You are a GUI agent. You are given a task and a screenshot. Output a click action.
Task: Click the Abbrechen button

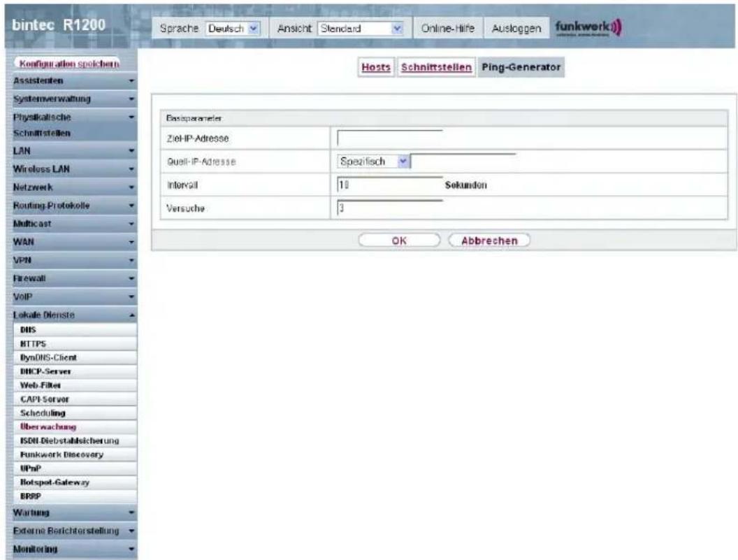coord(489,240)
